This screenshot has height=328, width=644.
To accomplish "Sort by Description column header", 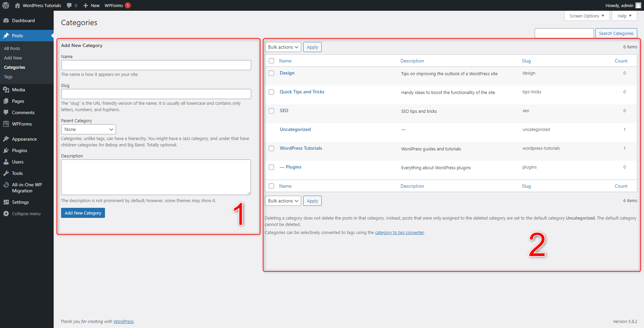I will [412, 61].
